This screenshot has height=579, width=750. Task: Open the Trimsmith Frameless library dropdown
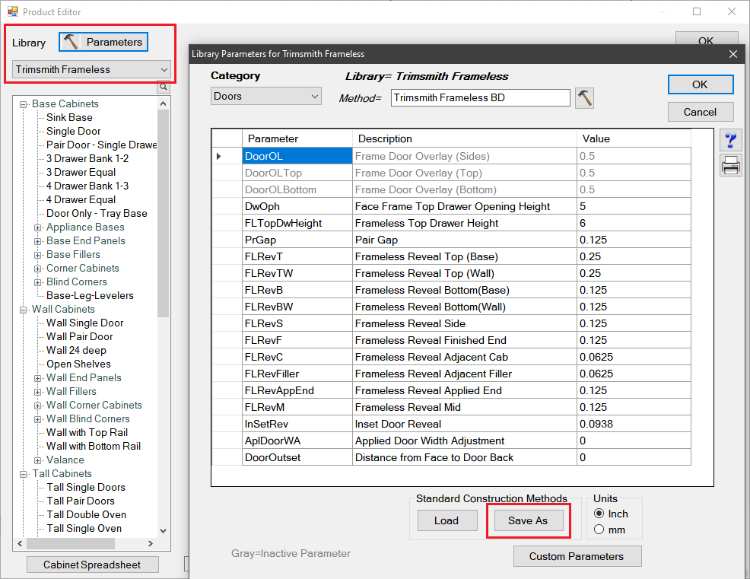(x=92, y=70)
